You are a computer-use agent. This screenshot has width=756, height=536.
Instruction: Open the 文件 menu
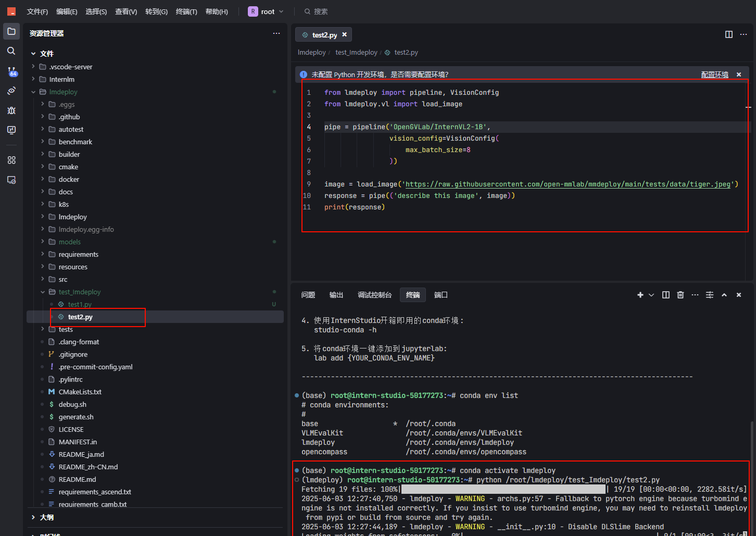[x=37, y=11]
